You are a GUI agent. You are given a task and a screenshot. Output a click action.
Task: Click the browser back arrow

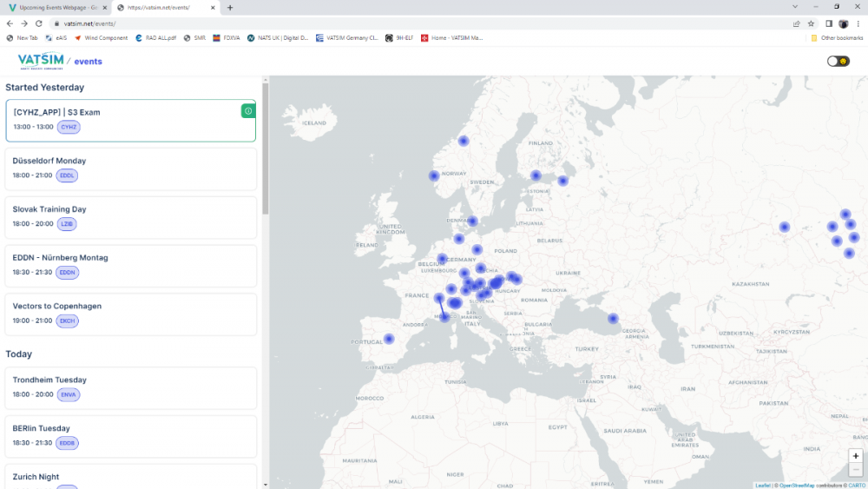10,23
